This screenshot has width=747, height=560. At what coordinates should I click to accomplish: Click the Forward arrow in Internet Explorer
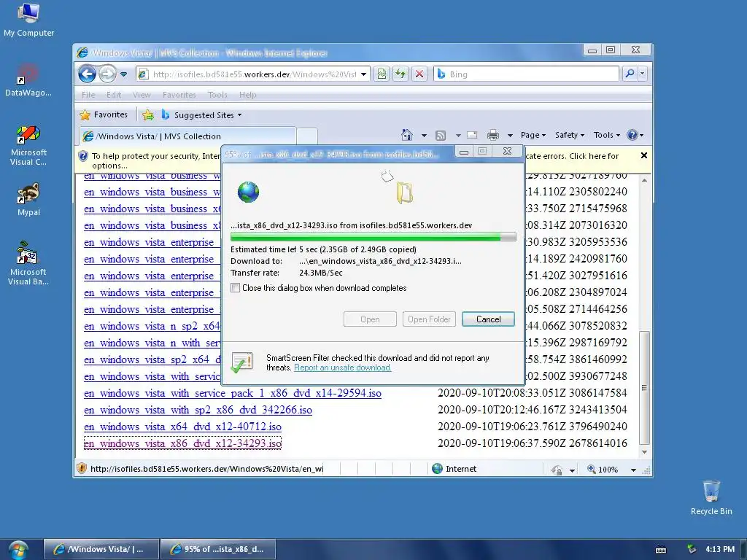[107, 74]
